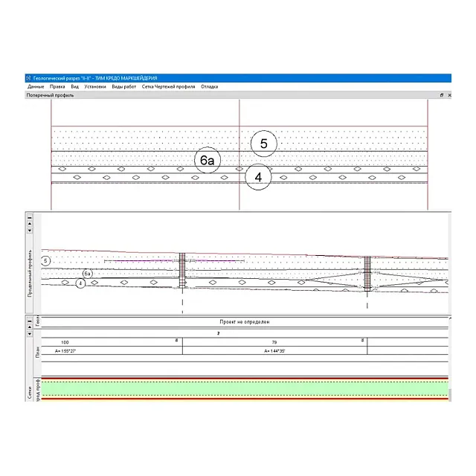Select layer marker 4 in longitudinal profile
This screenshot has width=476, height=476.
pos(80,283)
